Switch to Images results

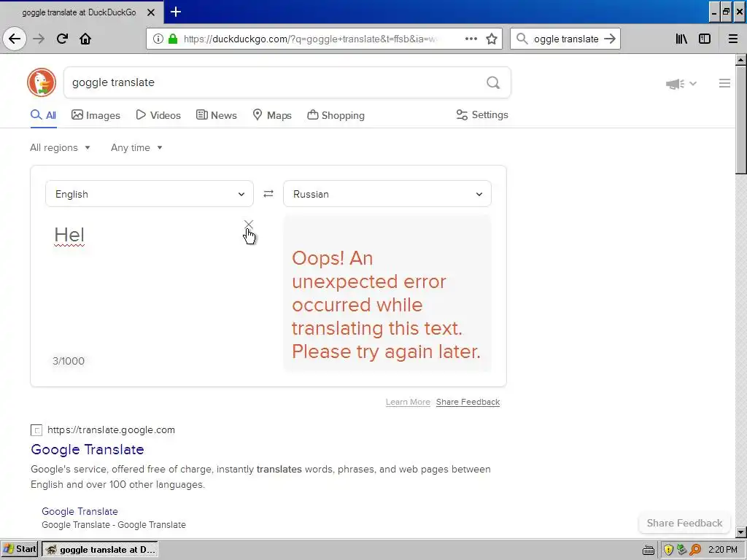96,115
